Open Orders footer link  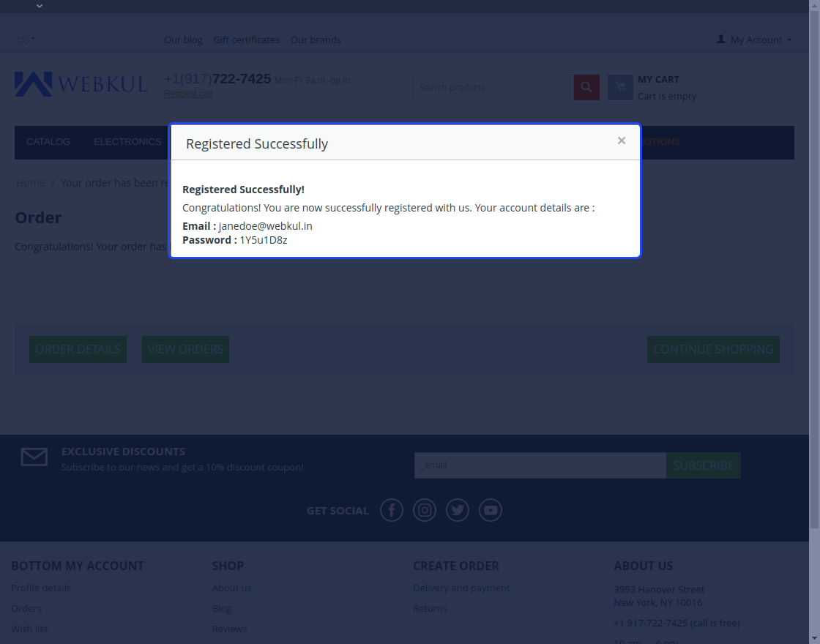(26, 608)
